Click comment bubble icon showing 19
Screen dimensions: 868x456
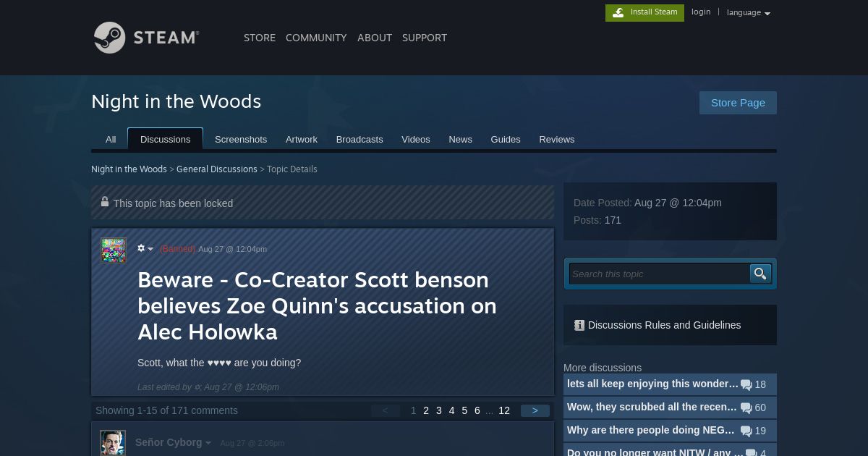pyautogui.click(x=746, y=431)
